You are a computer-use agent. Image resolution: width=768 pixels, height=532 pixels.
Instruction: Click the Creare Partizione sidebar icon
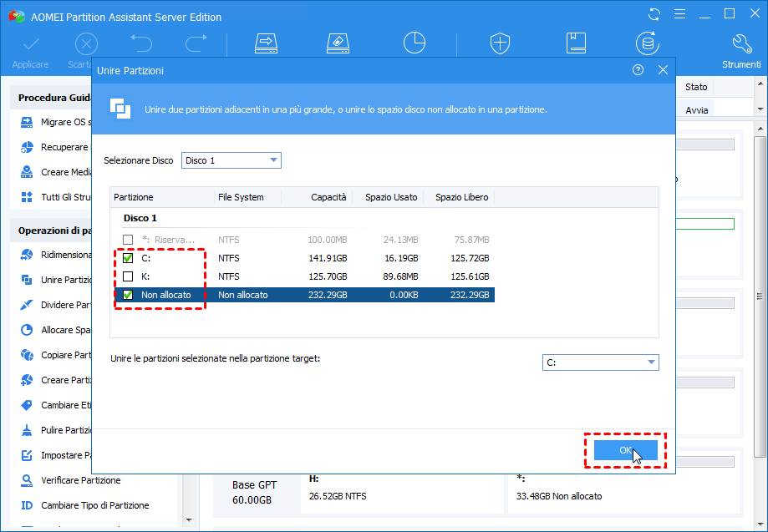tap(27, 380)
